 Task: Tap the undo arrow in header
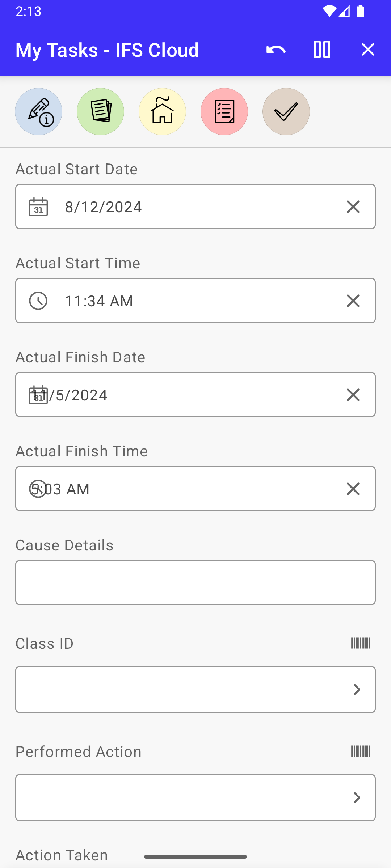point(276,50)
